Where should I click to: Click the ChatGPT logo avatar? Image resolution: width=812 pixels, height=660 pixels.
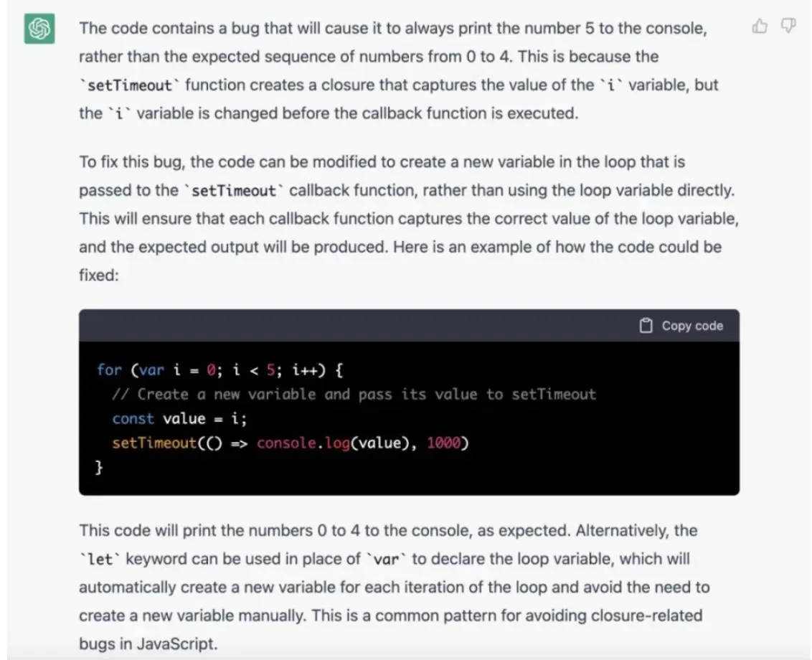tap(39, 29)
